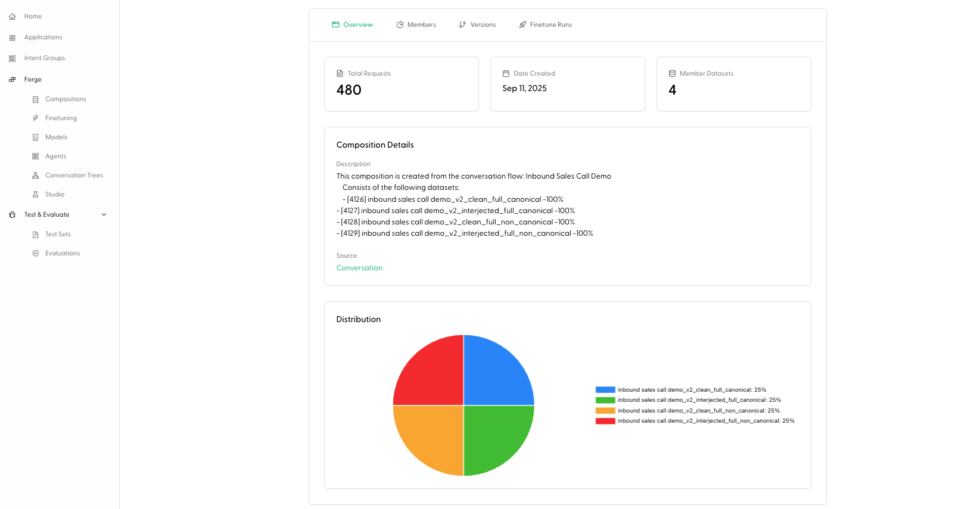Click the Home icon in sidebar

(x=12, y=17)
